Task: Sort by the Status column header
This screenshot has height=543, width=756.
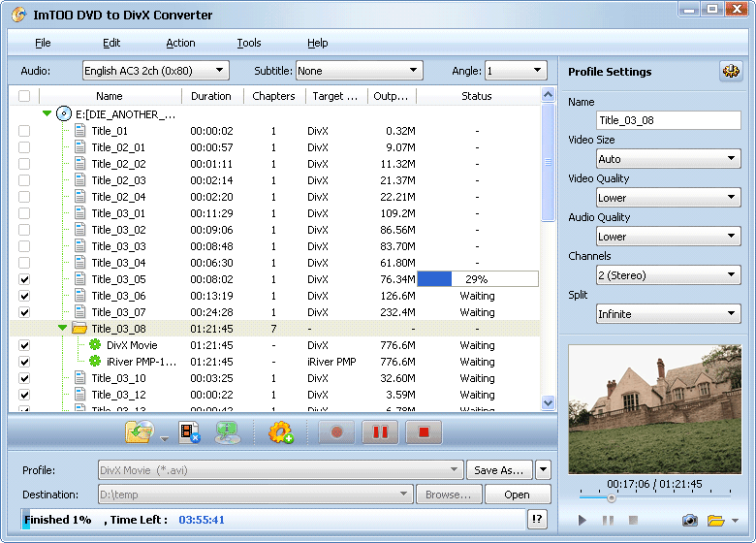Action: 477,96
